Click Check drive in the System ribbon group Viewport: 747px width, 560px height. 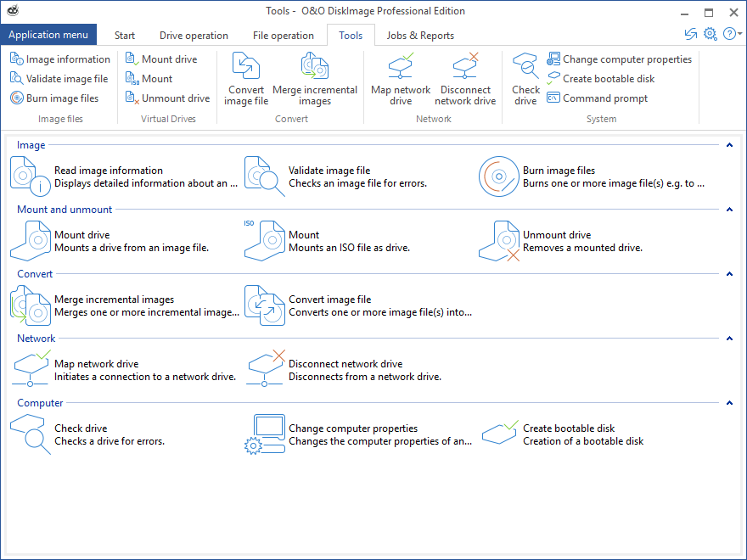pos(525,79)
